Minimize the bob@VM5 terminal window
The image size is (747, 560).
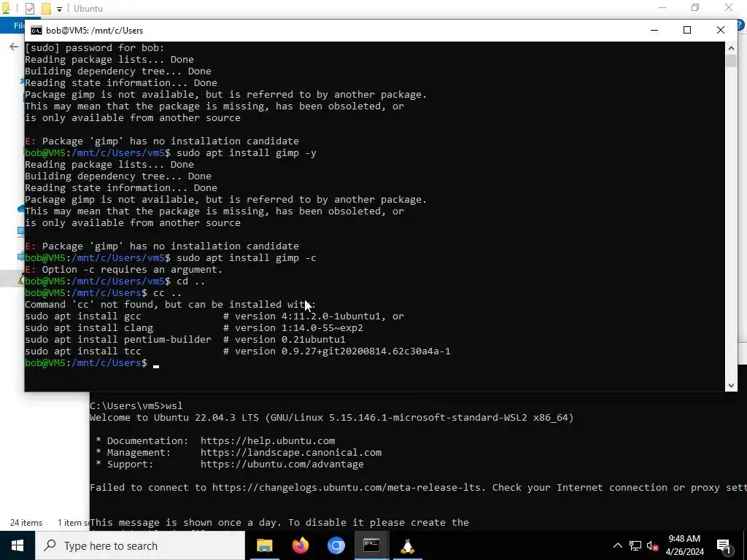click(654, 30)
